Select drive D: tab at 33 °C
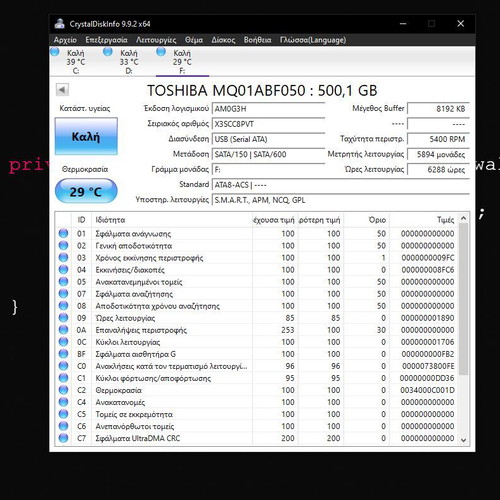The height and width of the screenshot is (500, 500). click(x=129, y=62)
